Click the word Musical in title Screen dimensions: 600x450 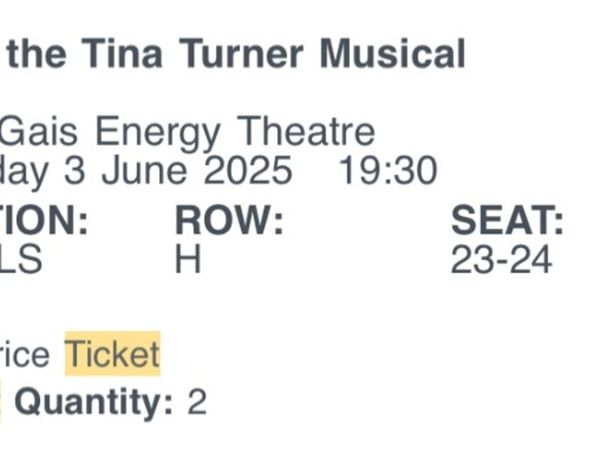click(x=392, y=54)
